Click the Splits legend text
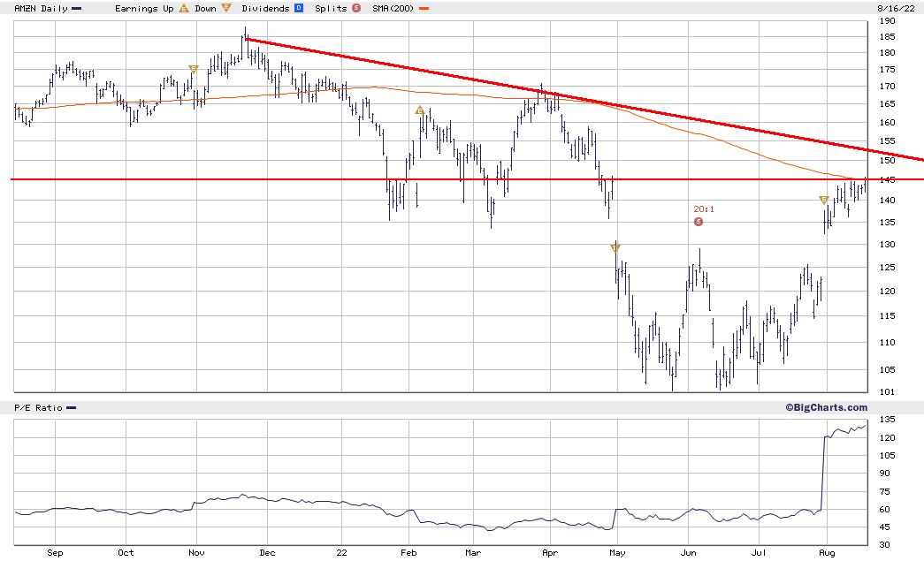Screen dimensions: 924x561 click(331, 9)
